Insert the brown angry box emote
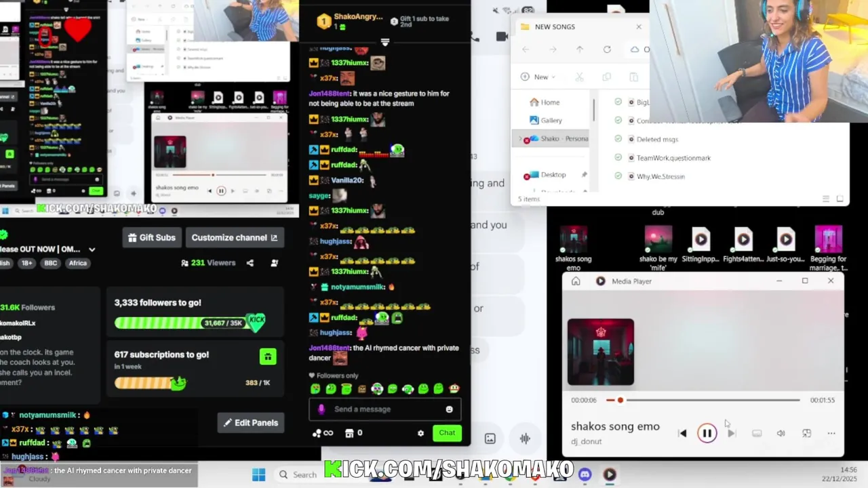The image size is (868, 488). point(361,389)
